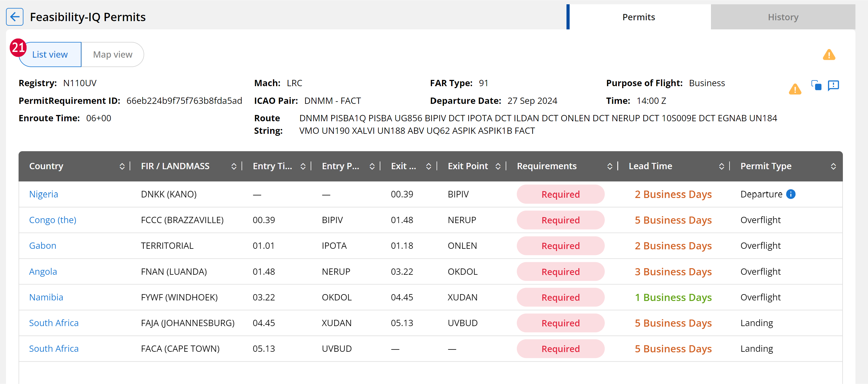Click 2 Business Days for Nigeria
The width and height of the screenshot is (868, 384).
pyautogui.click(x=673, y=194)
